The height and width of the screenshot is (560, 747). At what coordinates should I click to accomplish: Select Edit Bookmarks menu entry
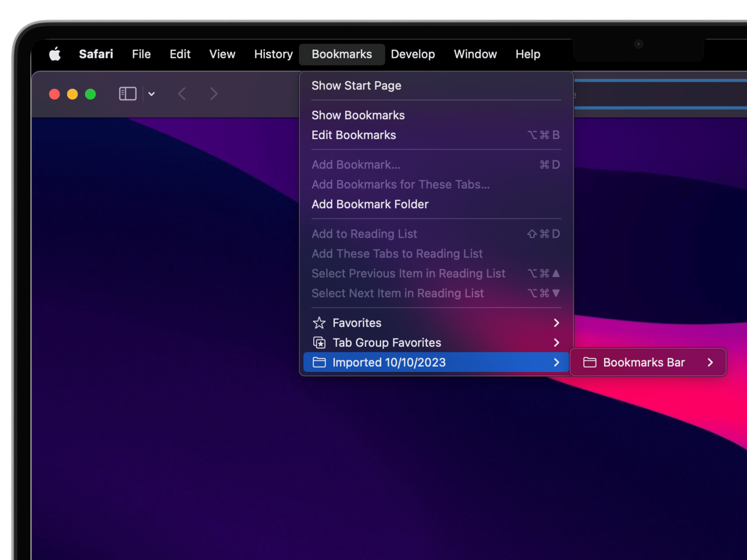click(354, 135)
